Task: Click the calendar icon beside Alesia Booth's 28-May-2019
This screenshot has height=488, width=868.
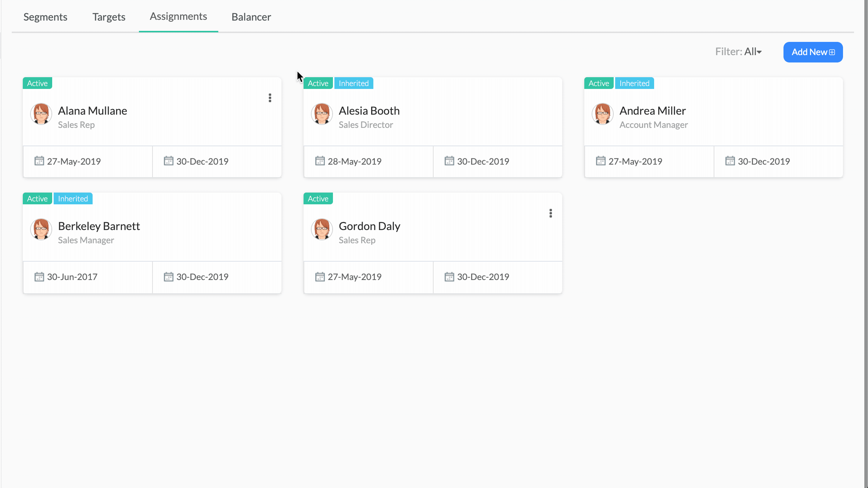Action: (320, 161)
